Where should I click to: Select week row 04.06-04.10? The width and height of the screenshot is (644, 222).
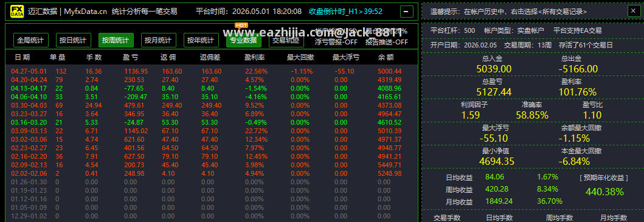point(212,97)
